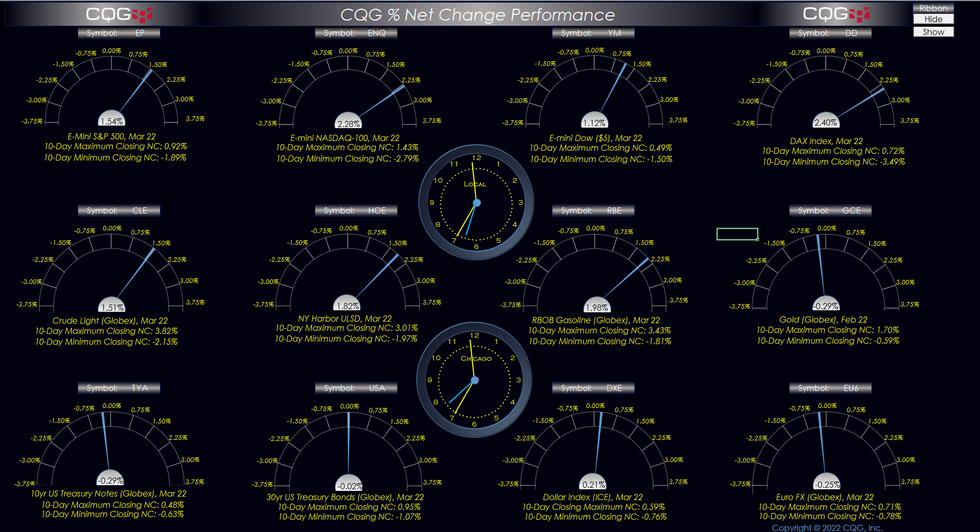
Task: Click DD 10-Day Minimum Closing NC: -3.49%
Action: pyautogui.click(x=833, y=162)
